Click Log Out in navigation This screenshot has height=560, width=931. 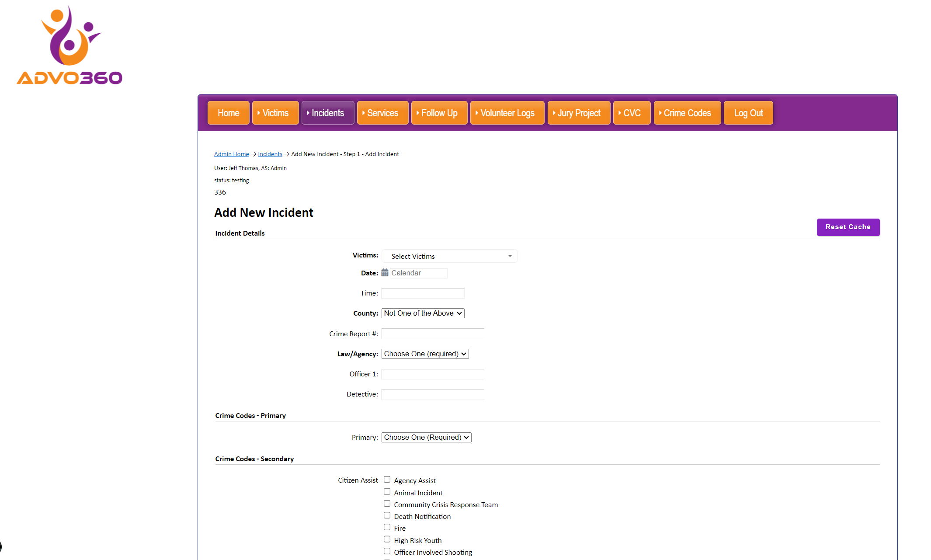(x=748, y=113)
